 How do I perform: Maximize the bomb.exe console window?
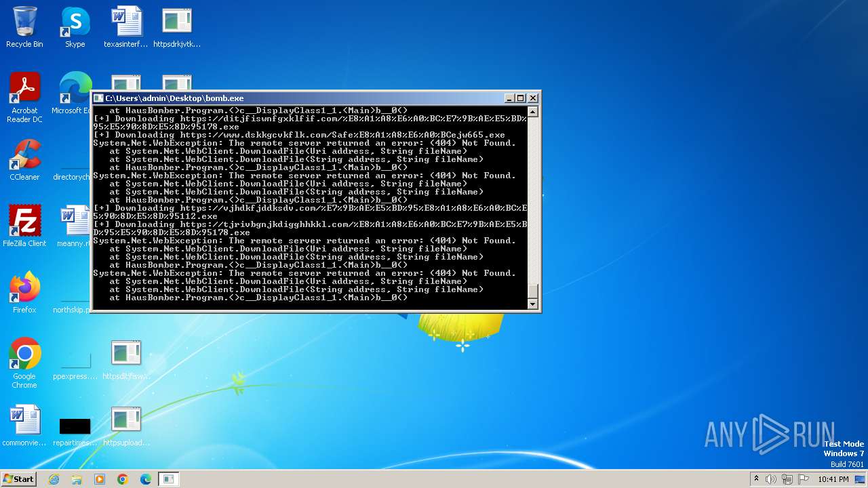[521, 98]
